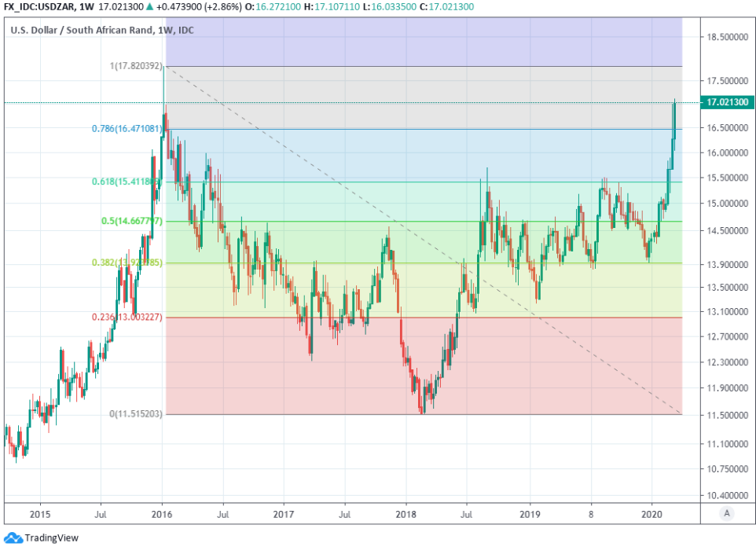Select Fibonacci level 0.5 label at 14.667797
Viewport: 756px width, 547px height.
131,221
